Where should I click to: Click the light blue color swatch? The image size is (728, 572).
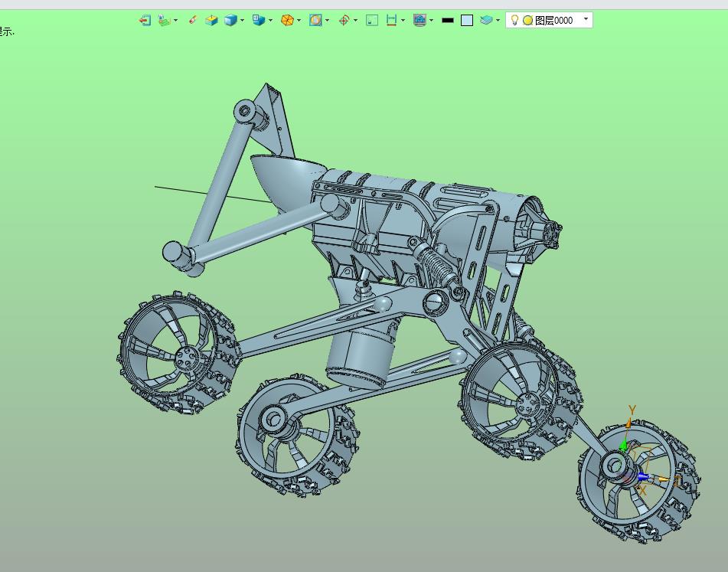(x=467, y=21)
